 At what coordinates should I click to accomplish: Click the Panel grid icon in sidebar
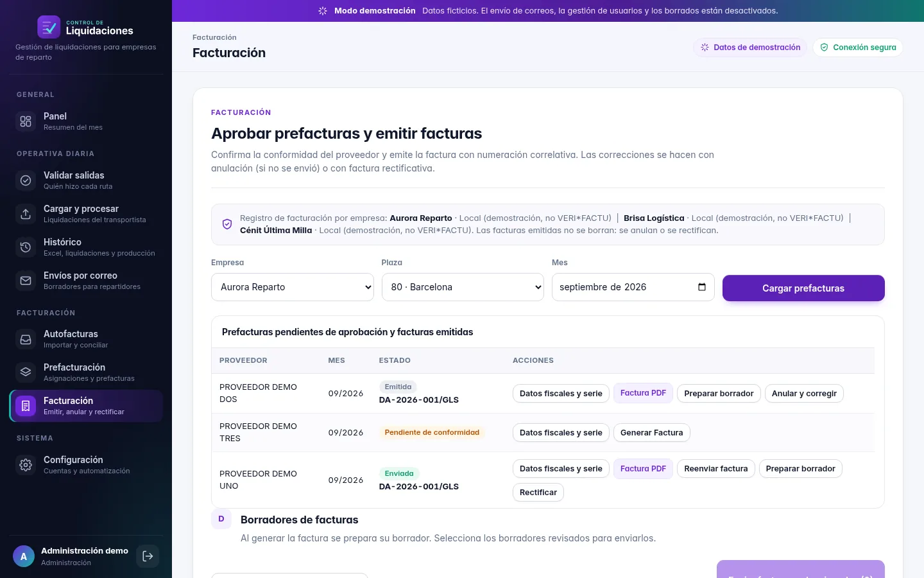[x=26, y=121]
